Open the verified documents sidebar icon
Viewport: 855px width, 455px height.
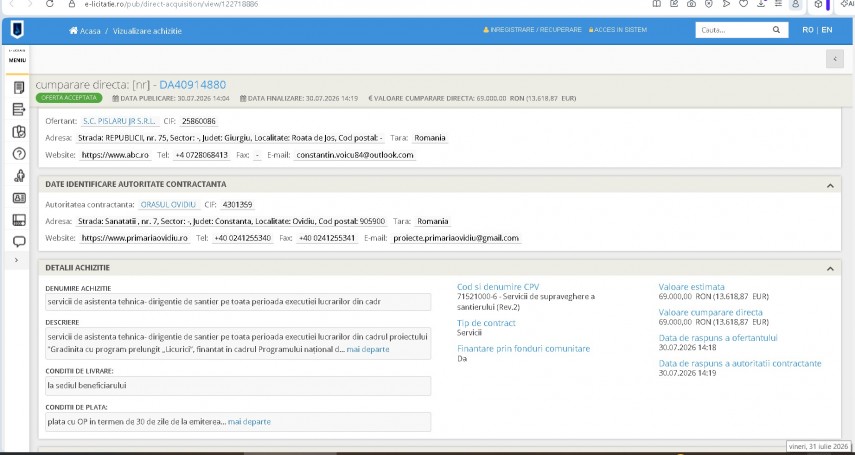19,131
